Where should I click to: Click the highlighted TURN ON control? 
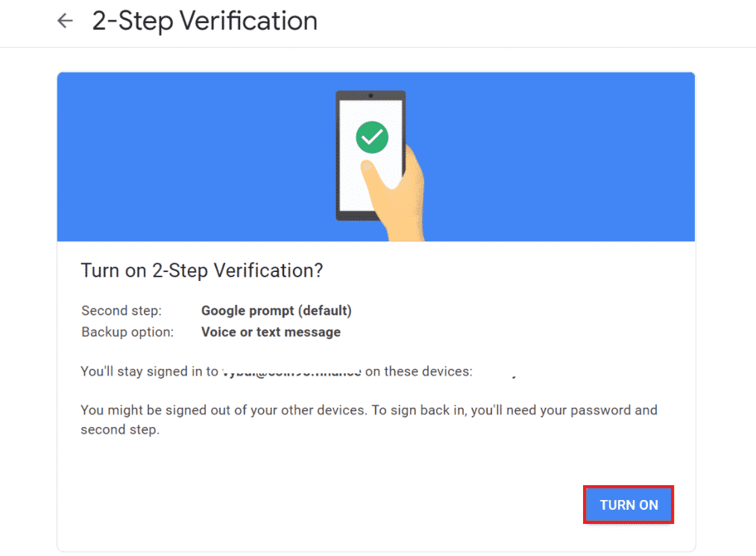628,505
